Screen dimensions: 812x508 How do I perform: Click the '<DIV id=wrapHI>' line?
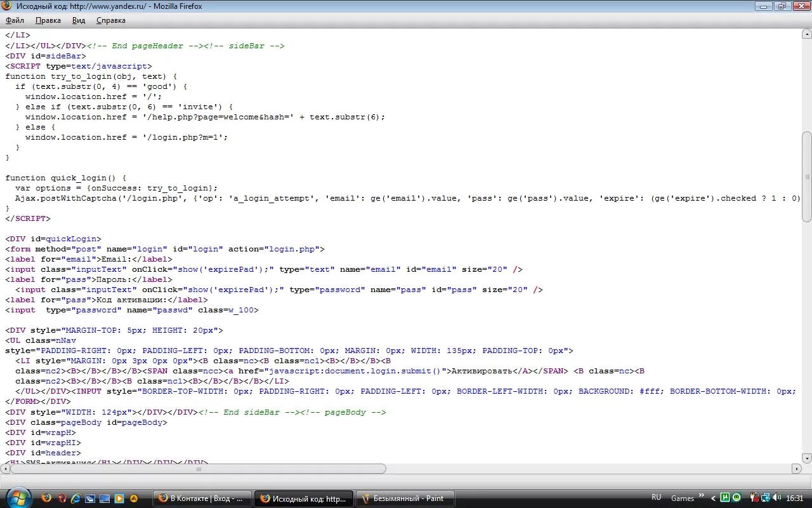point(43,443)
